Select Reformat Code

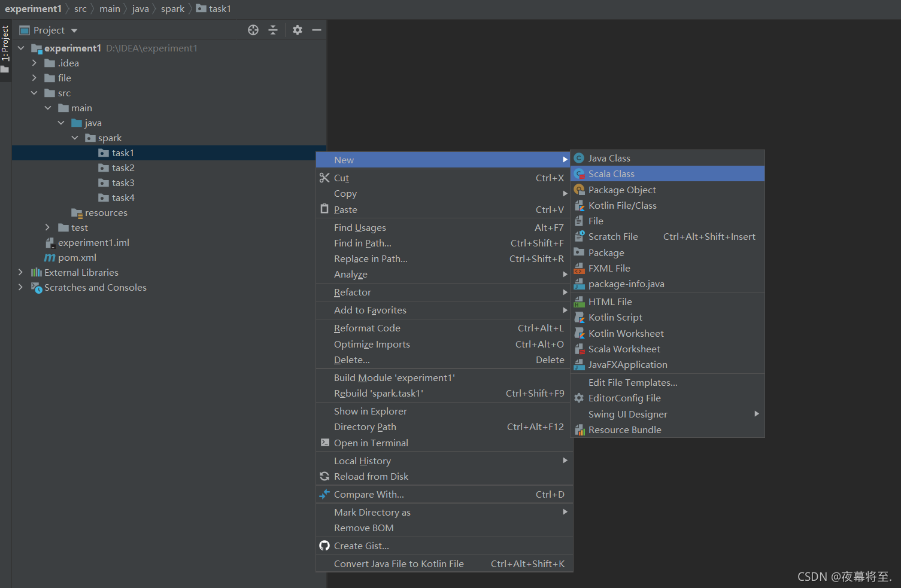pos(444,328)
